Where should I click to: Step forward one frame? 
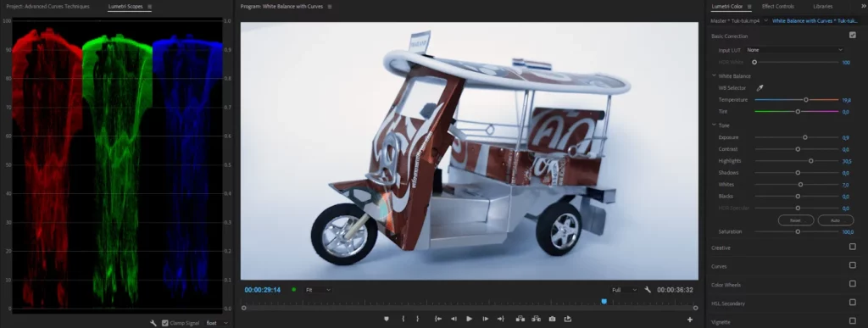pos(486,320)
